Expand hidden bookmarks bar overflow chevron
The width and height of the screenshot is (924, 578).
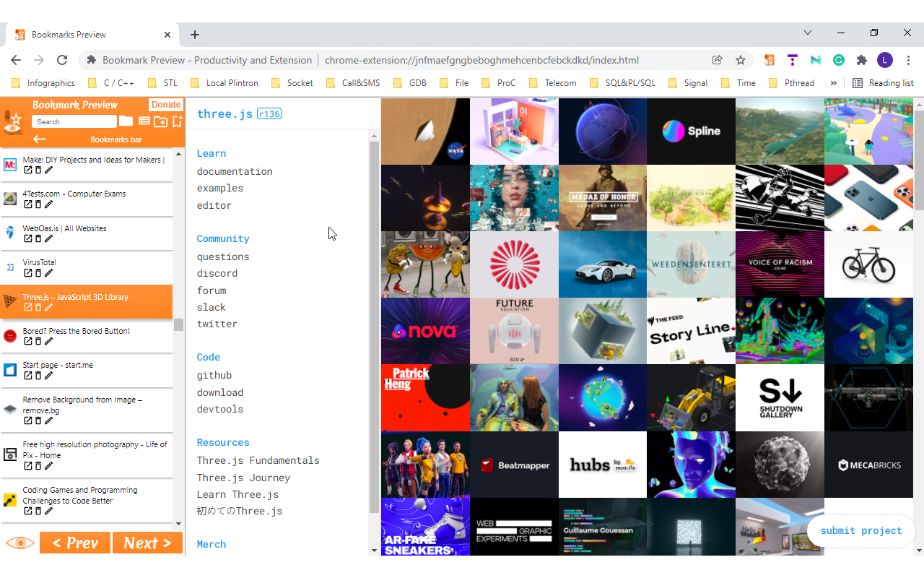(x=834, y=83)
